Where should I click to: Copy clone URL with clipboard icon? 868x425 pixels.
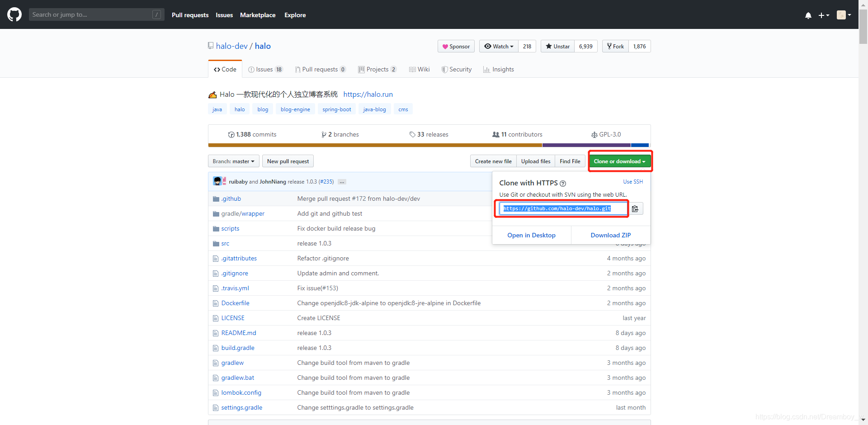(635, 208)
